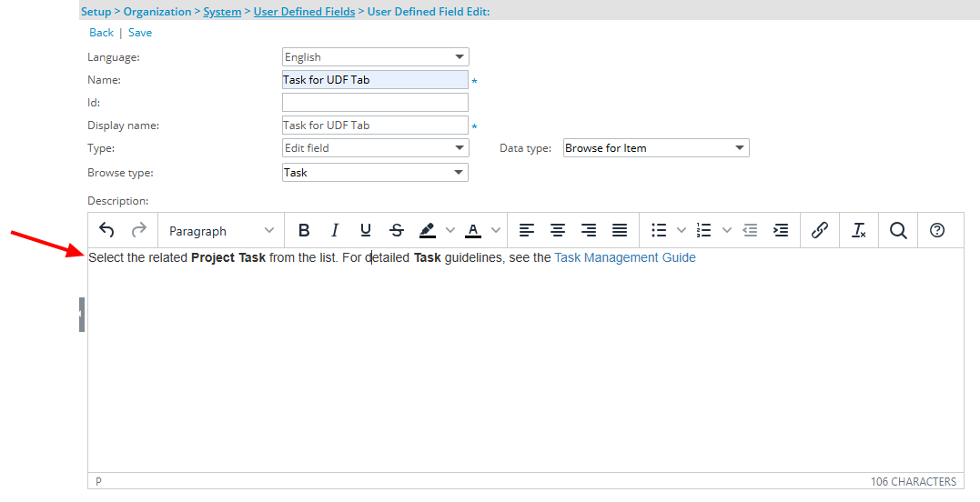Justify text using toolbar button
Viewport: 980px width, 502px height.
(620, 230)
